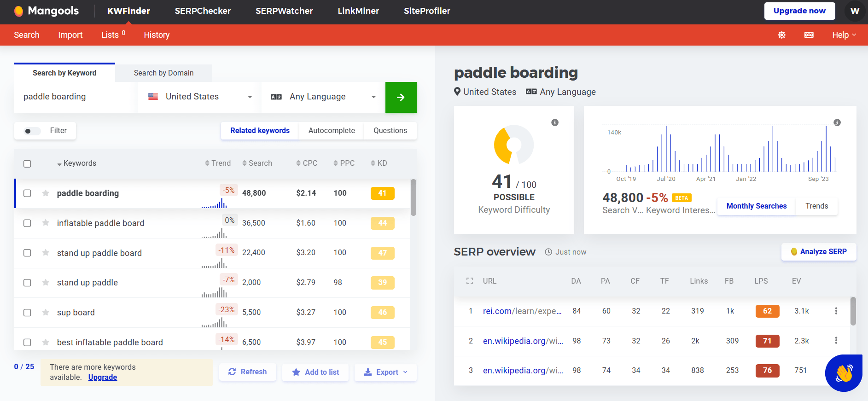Image resolution: width=868 pixels, height=401 pixels.
Task: Open the Import menu item
Action: pyautogui.click(x=70, y=35)
